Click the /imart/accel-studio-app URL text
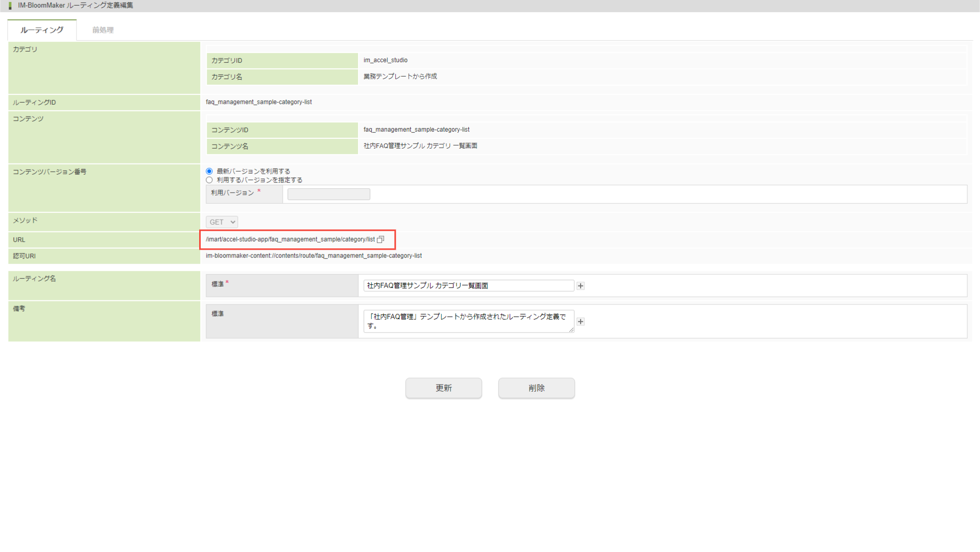 coord(290,239)
